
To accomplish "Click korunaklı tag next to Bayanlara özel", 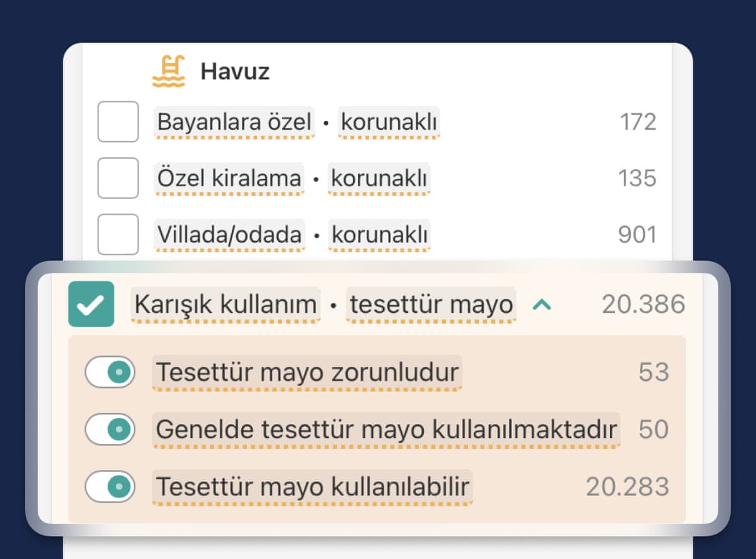I will (x=389, y=121).
